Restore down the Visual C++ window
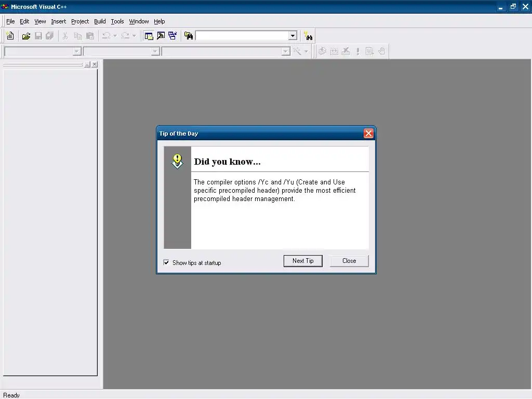532x399 pixels. (513, 6)
